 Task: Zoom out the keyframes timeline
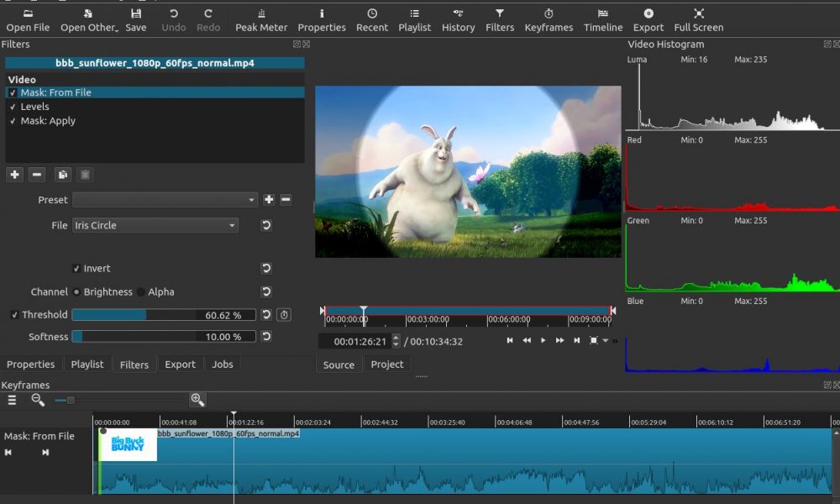click(x=38, y=400)
